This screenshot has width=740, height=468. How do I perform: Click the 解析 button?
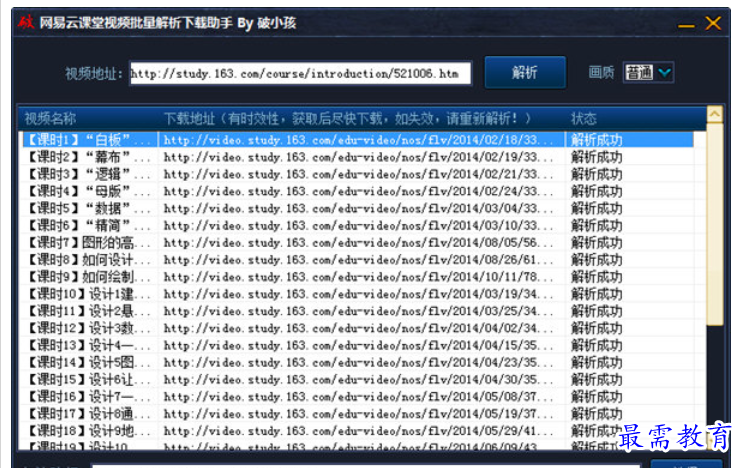click(x=525, y=72)
